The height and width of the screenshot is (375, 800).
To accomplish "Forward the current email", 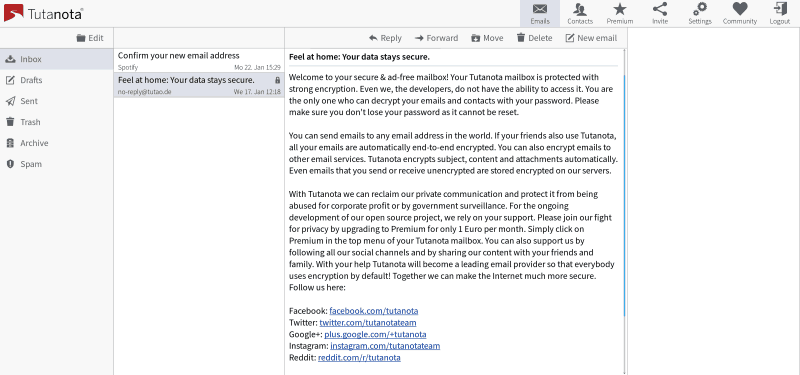I will point(437,38).
